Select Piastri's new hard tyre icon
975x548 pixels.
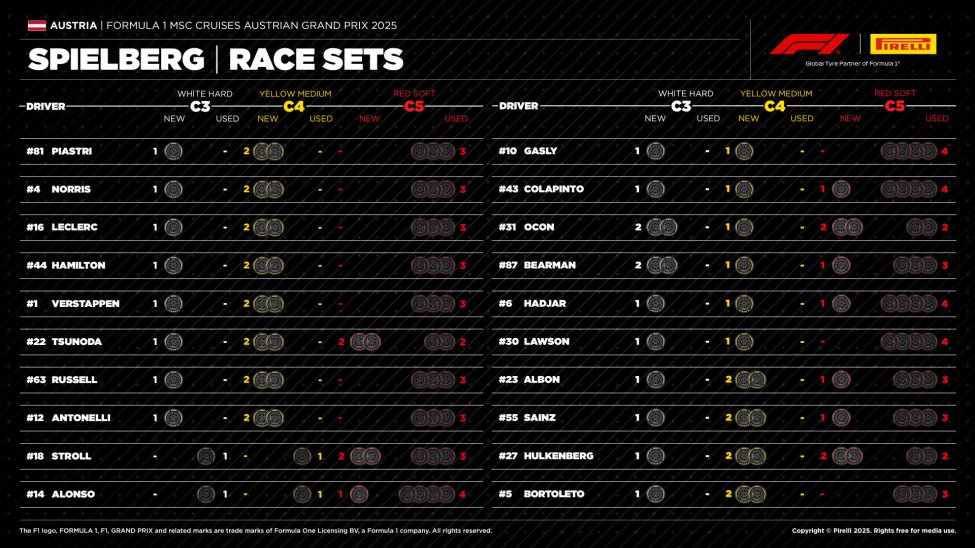coord(173,151)
